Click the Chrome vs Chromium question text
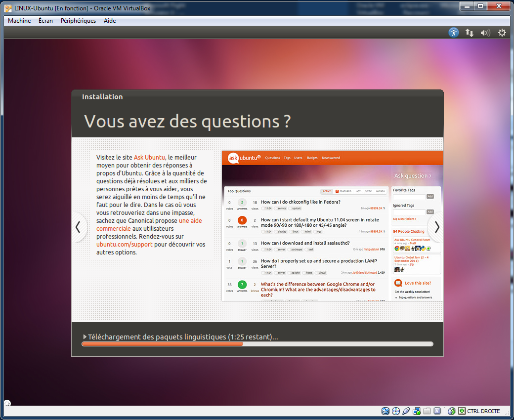 click(318, 290)
